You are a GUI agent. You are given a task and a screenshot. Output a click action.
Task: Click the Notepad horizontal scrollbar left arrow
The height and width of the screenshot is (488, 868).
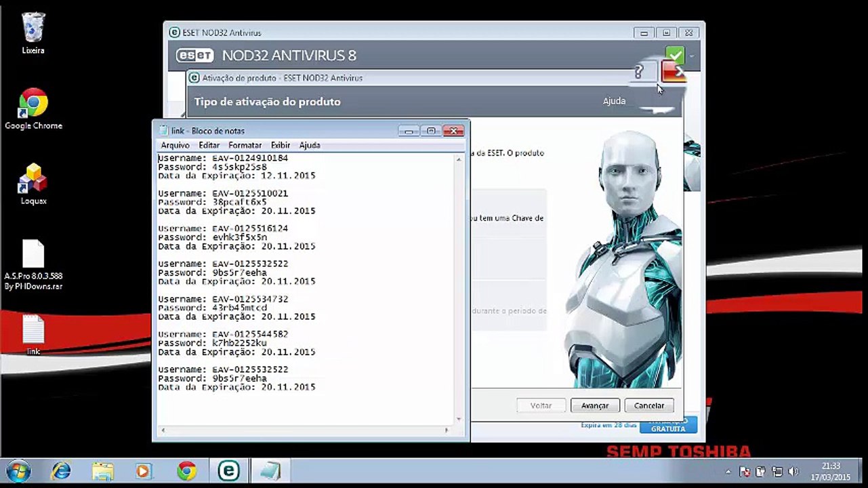(162, 430)
